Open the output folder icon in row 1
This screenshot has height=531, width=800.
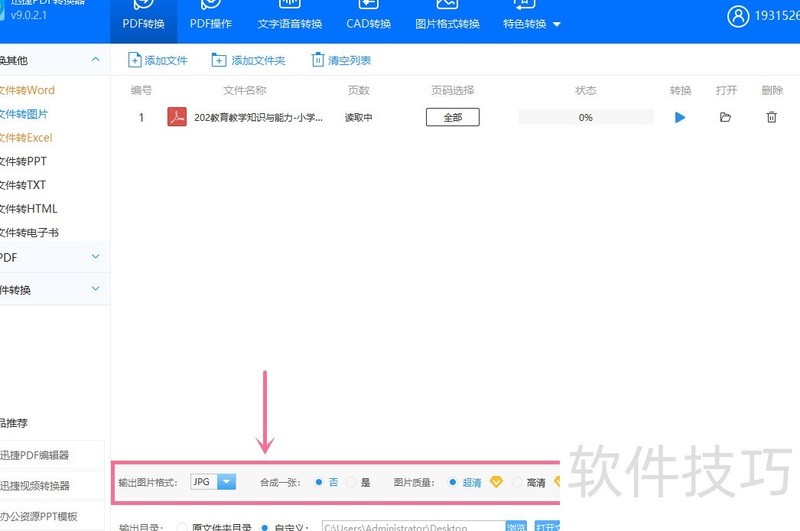725,117
